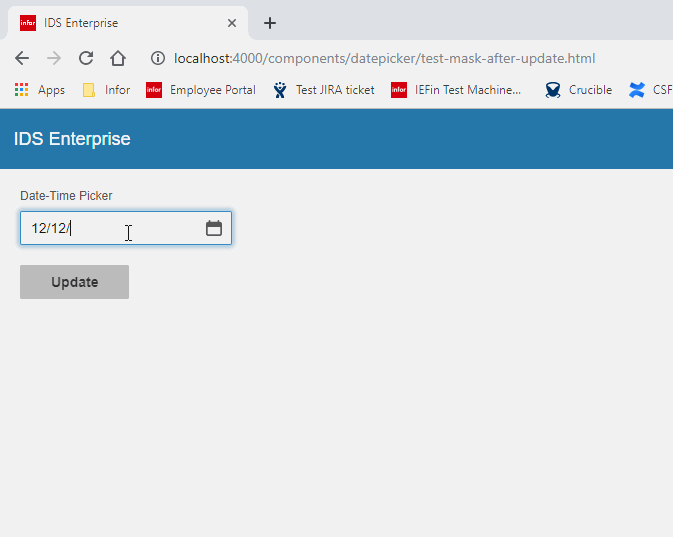Image resolution: width=673 pixels, height=537 pixels.
Task: Open the browser home page icon
Action: pyautogui.click(x=118, y=58)
